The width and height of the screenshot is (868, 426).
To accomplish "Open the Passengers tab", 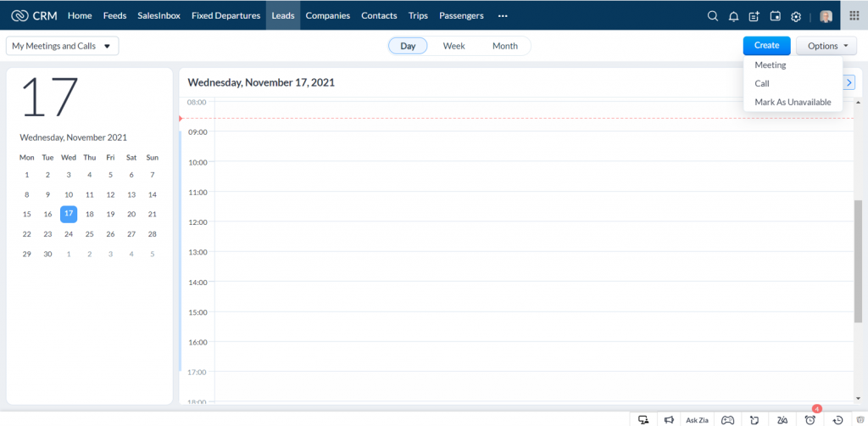I will 461,15.
